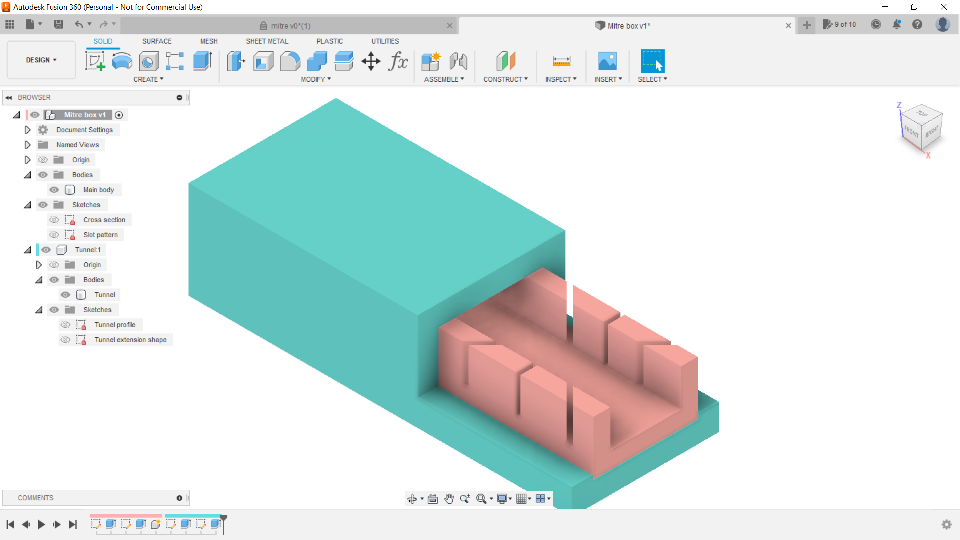Select the Create Sketch tool
The height and width of the screenshot is (540, 960).
click(x=96, y=62)
